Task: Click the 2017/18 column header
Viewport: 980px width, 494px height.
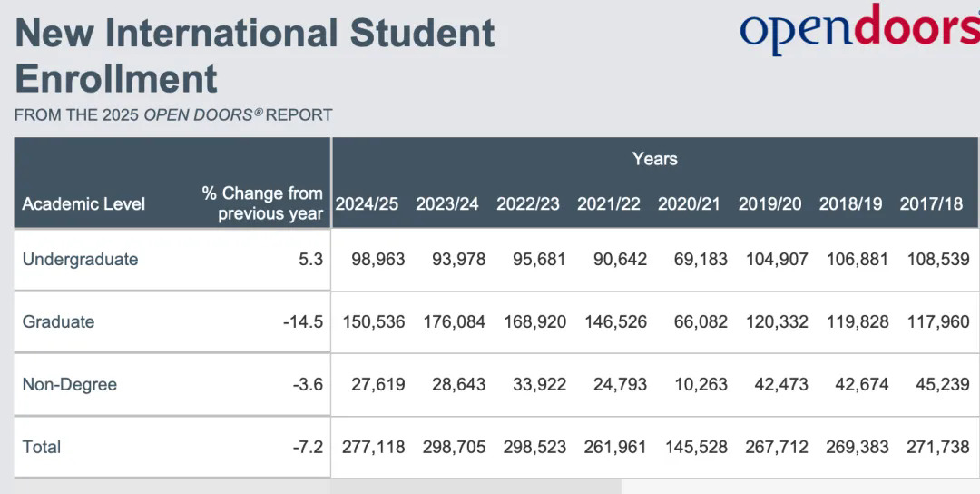Action: (x=931, y=203)
